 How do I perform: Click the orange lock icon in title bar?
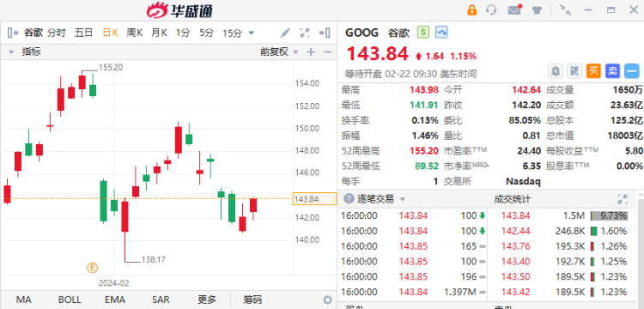coord(472,9)
